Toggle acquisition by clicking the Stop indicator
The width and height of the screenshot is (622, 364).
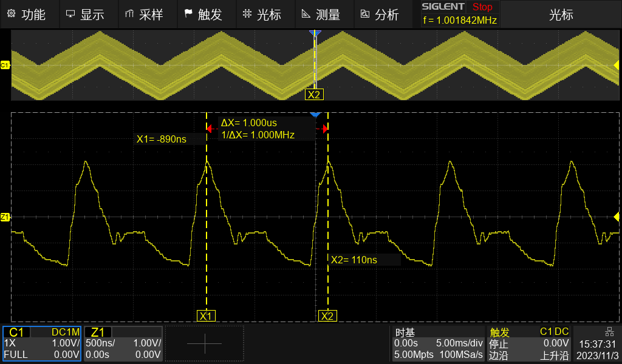tap(482, 7)
